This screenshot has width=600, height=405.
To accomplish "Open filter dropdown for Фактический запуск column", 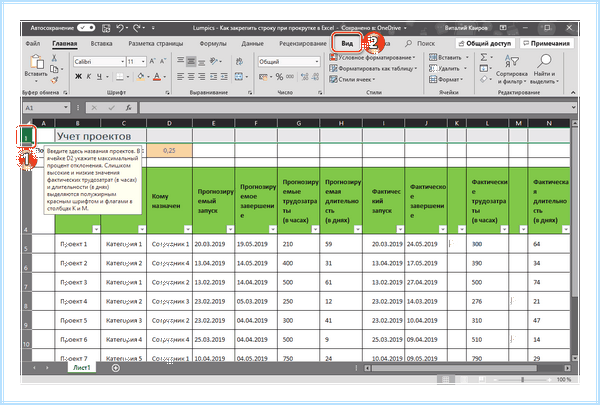I will coord(400,229).
